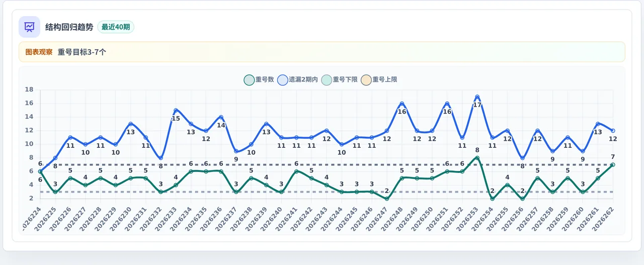Select the blue data point at 2026236
The height and width of the screenshot is (265, 644).
[x=221, y=117]
